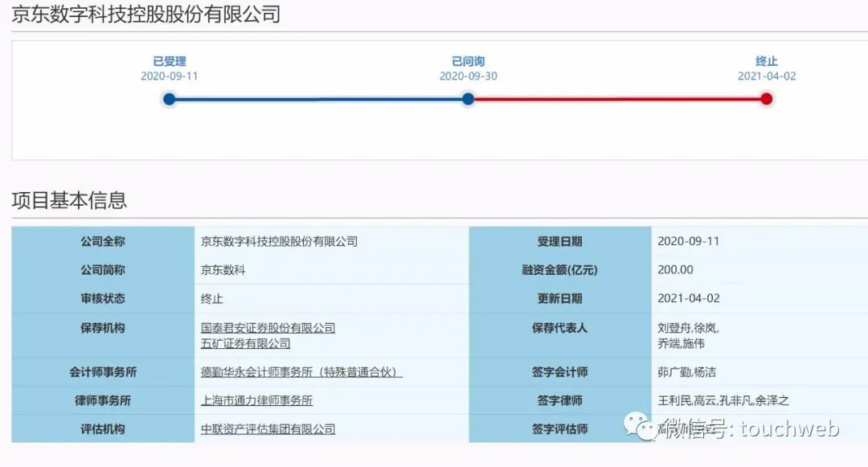Image resolution: width=868 pixels, height=467 pixels.
Task: Click the 已受理 stage label
Action: click(170, 61)
